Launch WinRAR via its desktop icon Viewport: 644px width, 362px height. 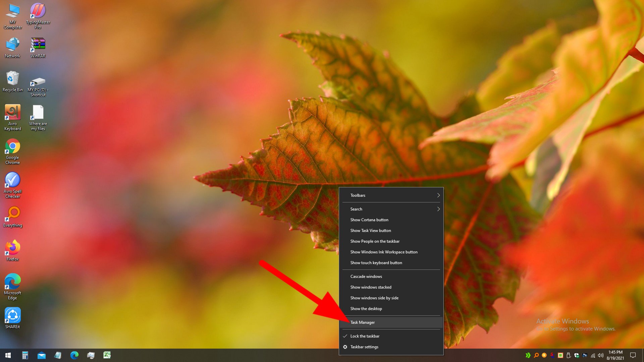38,45
